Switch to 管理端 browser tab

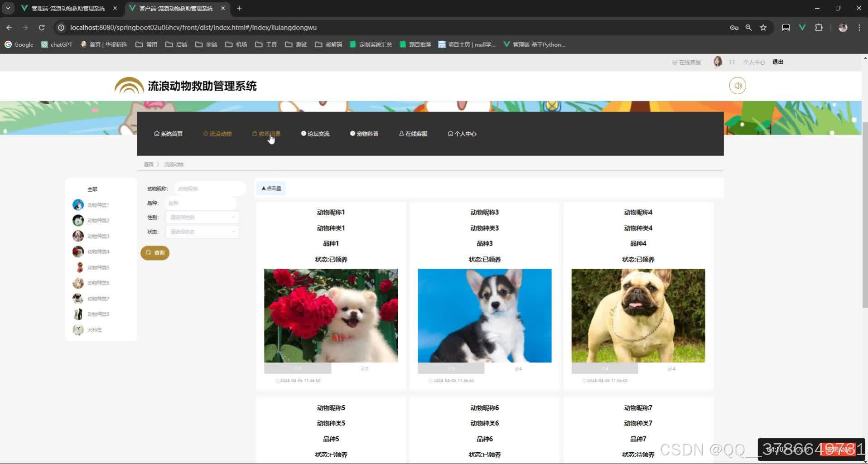tap(68, 8)
